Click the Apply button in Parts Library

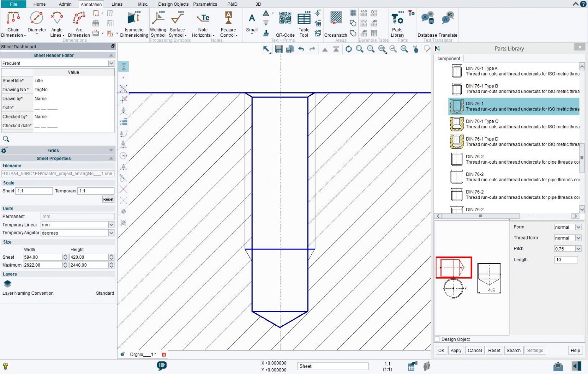(456, 350)
